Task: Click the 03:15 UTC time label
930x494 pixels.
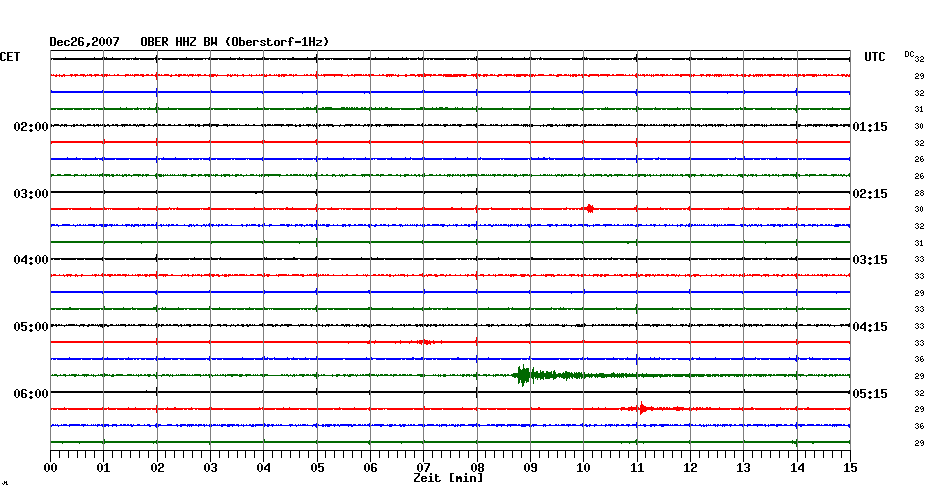Action: (x=870, y=260)
